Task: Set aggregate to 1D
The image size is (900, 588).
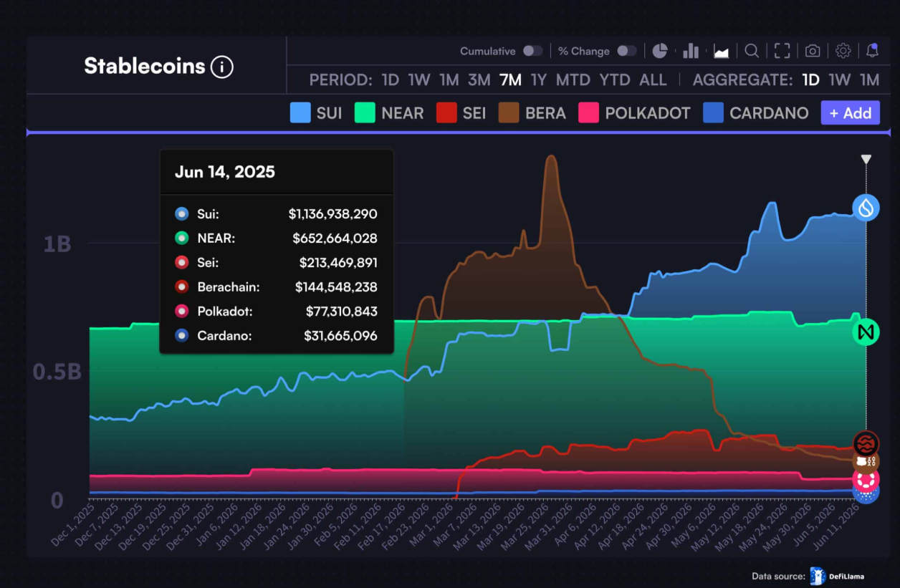Action: coord(810,79)
